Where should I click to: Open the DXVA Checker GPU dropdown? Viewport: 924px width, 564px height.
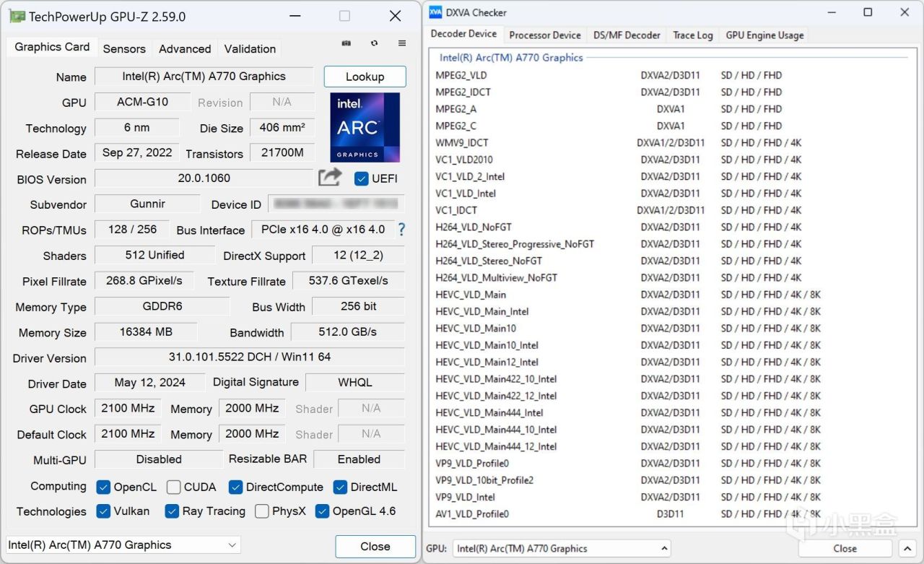[561, 548]
